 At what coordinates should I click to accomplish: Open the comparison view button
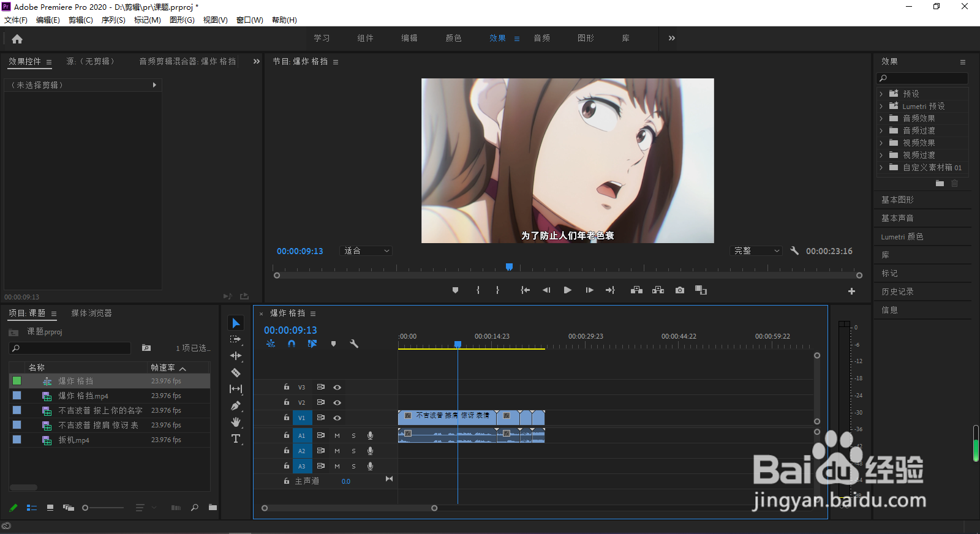click(x=701, y=290)
